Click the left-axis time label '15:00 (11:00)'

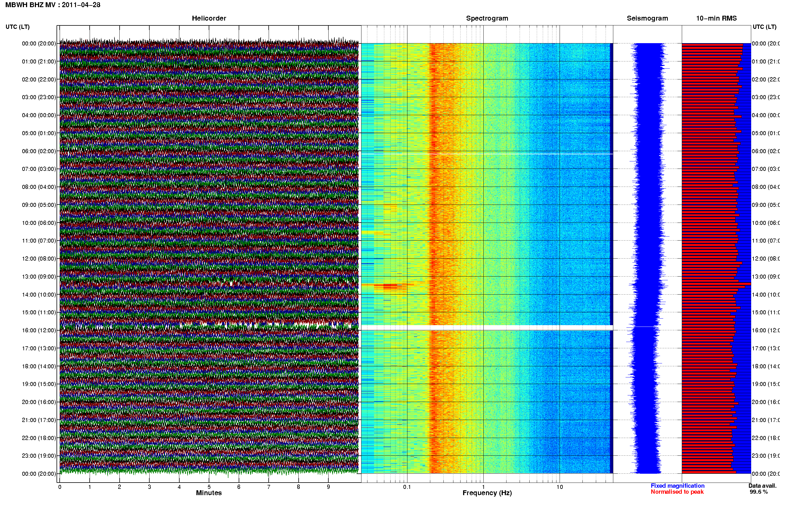pos(39,313)
